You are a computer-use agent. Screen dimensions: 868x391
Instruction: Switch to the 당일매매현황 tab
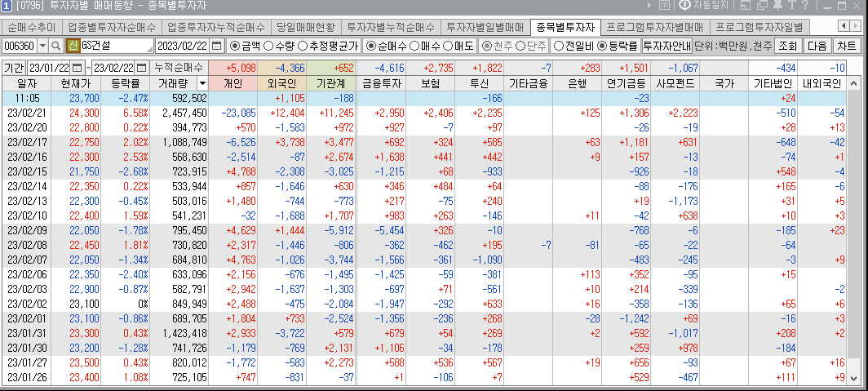[305, 26]
